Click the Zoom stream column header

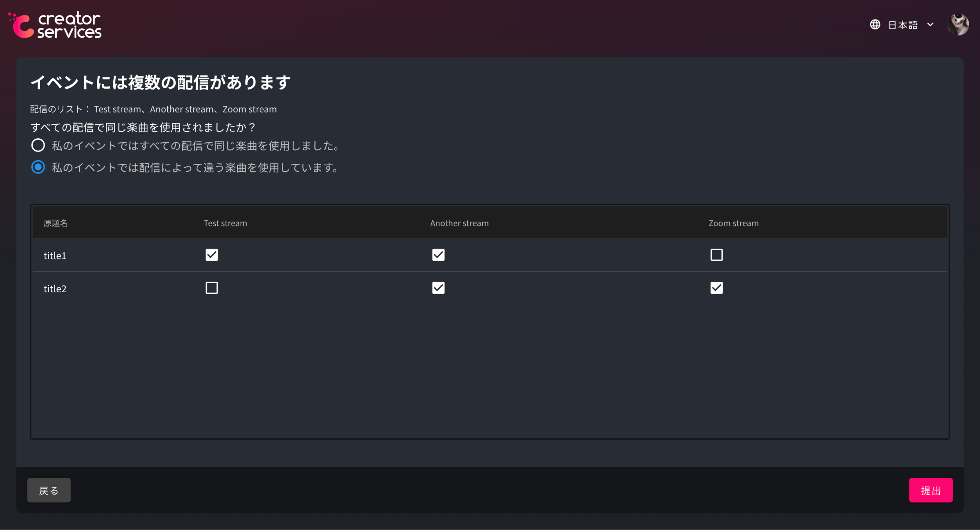(x=733, y=223)
